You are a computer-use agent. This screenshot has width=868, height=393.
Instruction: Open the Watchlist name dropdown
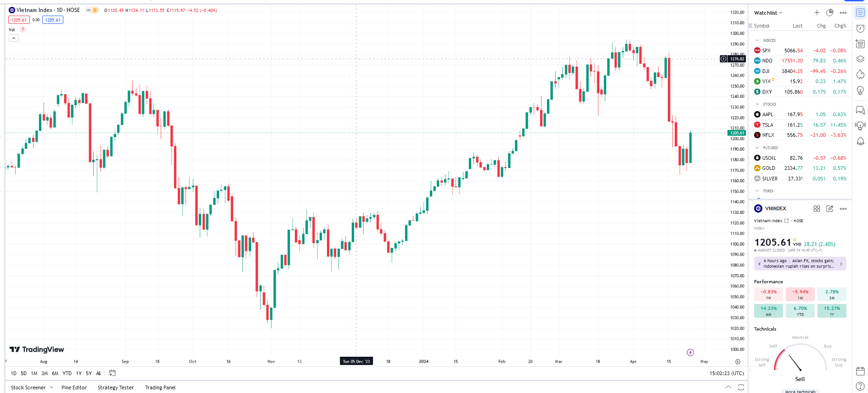click(768, 13)
